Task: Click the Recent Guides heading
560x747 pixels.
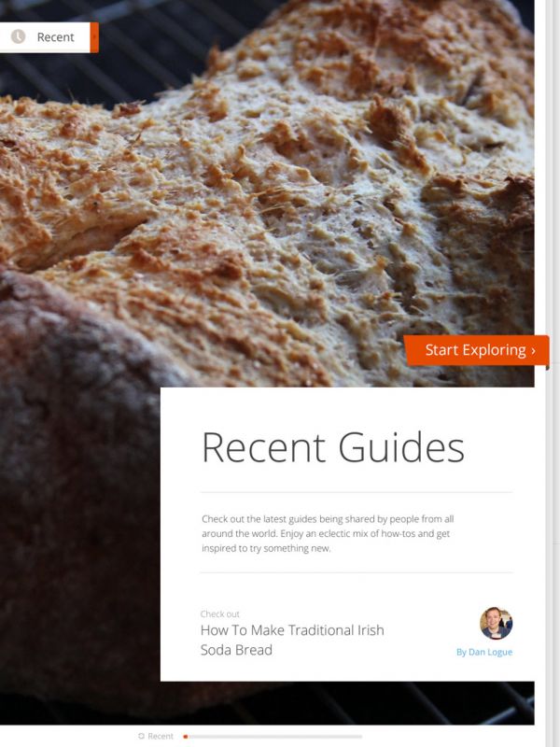Action: coord(333,447)
